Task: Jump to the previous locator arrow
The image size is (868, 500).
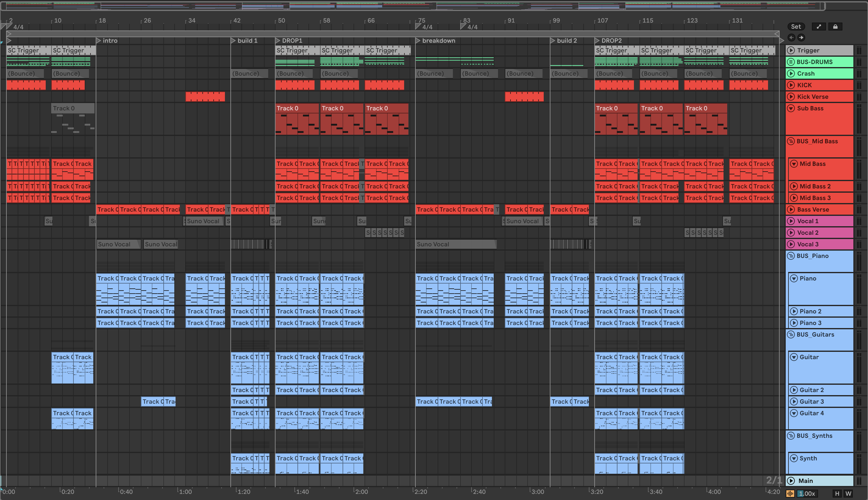Action: (x=791, y=37)
